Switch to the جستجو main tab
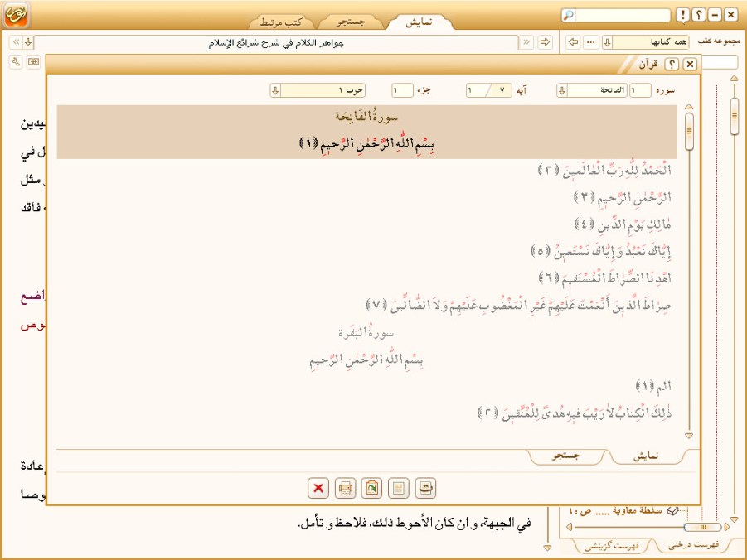Viewport: 747px width, 560px height. [x=351, y=22]
